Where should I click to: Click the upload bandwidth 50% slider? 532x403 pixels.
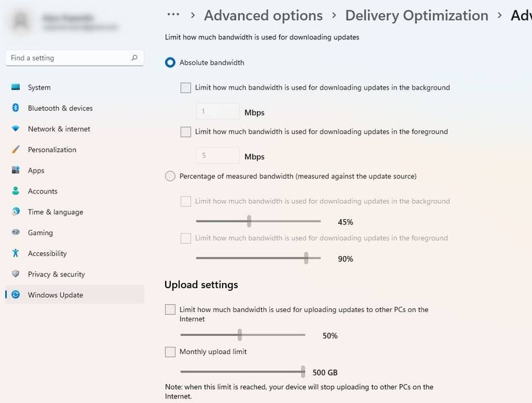tap(240, 335)
